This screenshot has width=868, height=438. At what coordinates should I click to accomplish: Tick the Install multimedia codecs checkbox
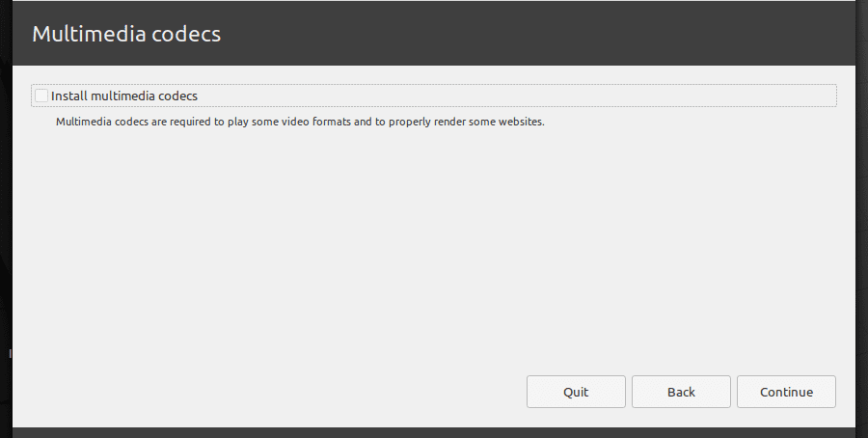click(41, 96)
